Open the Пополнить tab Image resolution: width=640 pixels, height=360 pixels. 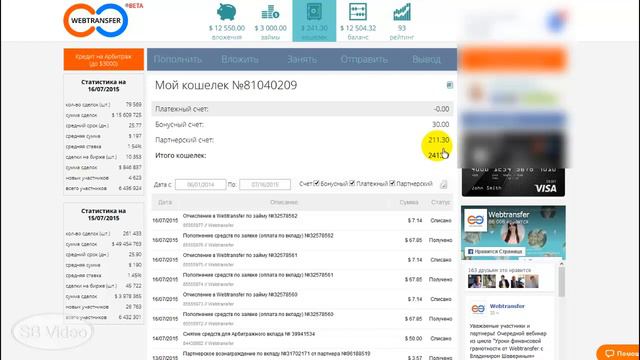click(178, 59)
